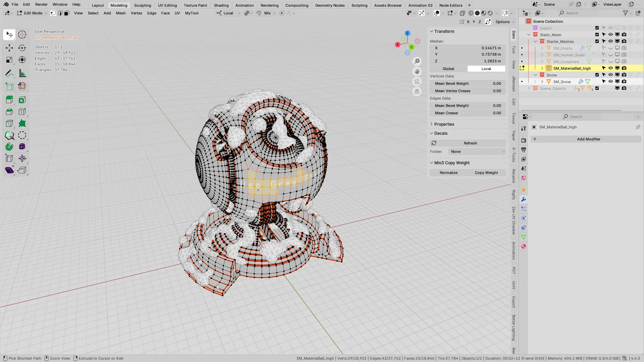Activate the Transform tool
This screenshot has width=644, height=362.
coord(22,60)
